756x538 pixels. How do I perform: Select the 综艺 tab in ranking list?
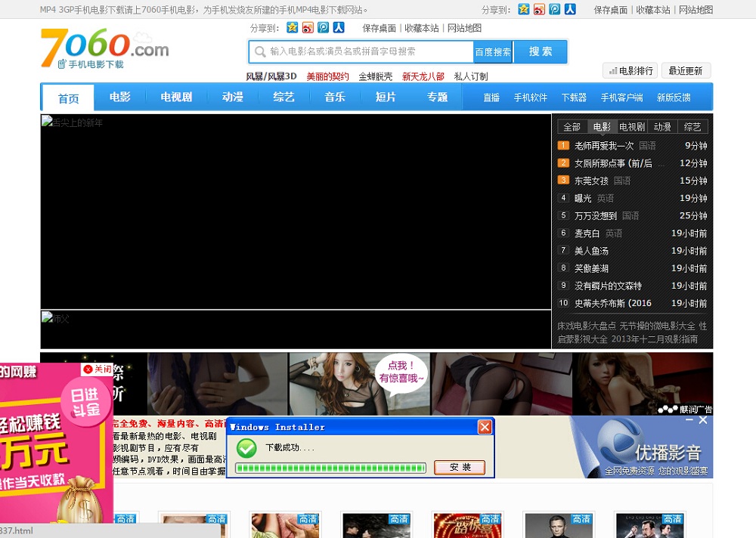coord(692,127)
